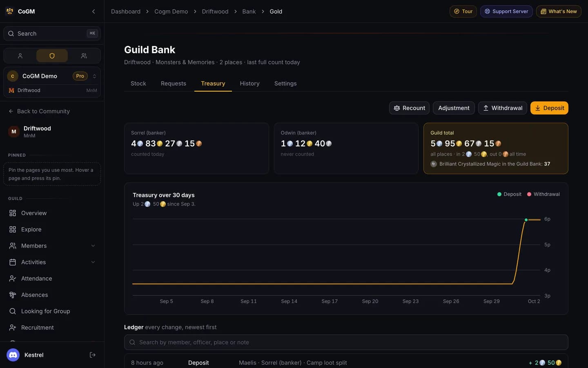
Task: Select the single-user view icon
Action: coord(20,56)
